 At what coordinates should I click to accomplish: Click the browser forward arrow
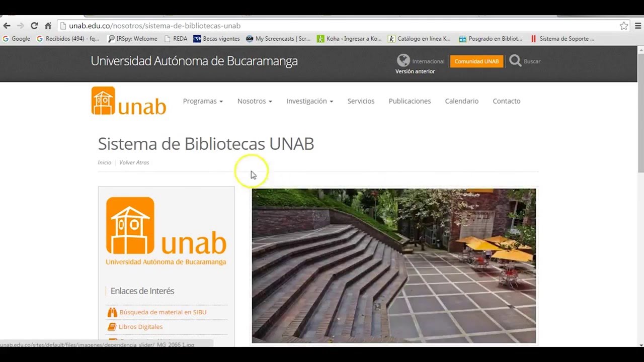(x=21, y=26)
